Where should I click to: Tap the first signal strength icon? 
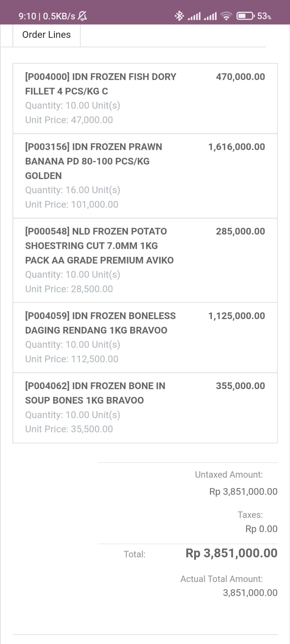point(194,16)
